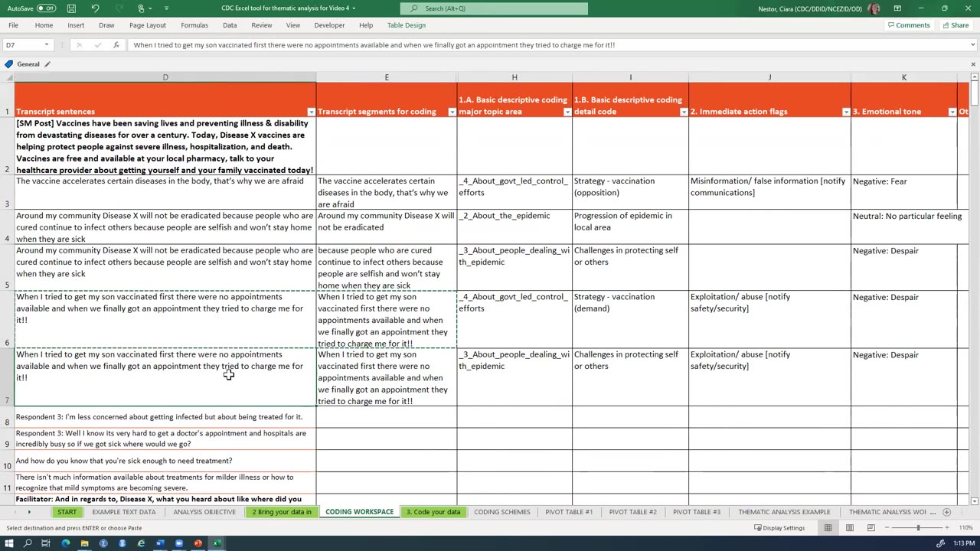The height and width of the screenshot is (551, 980).
Task: Open the Table Design tab
Action: (x=407, y=25)
